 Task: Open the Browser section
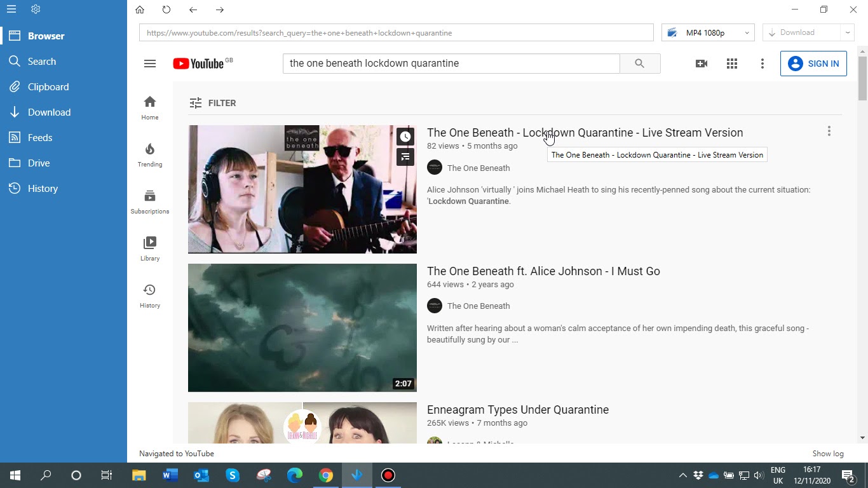click(x=64, y=36)
